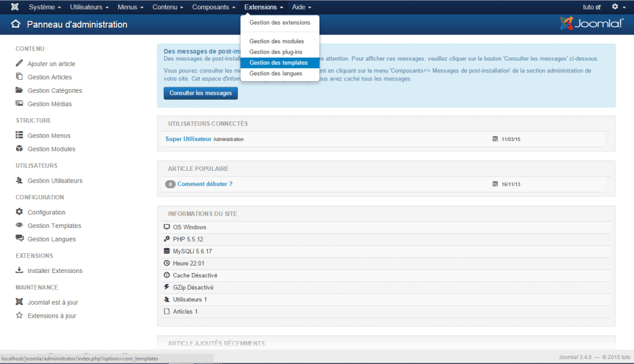This screenshot has width=634, height=364.
Task: Click the pencil icon for Ajouter un article
Action: click(x=19, y=63)
